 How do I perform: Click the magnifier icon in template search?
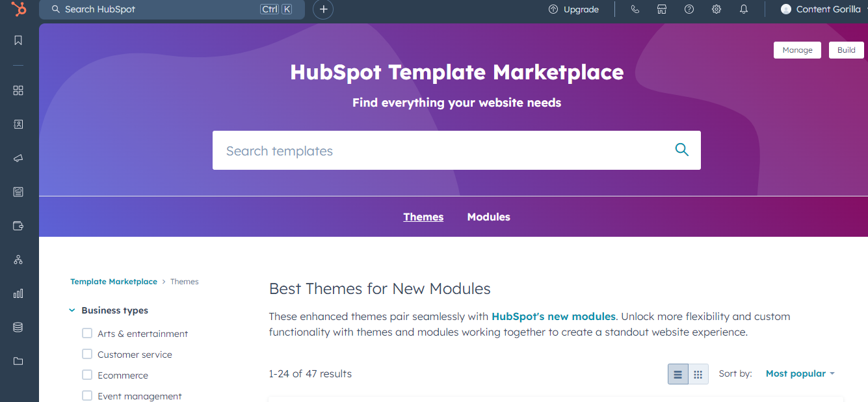click(x=681, y=150)
